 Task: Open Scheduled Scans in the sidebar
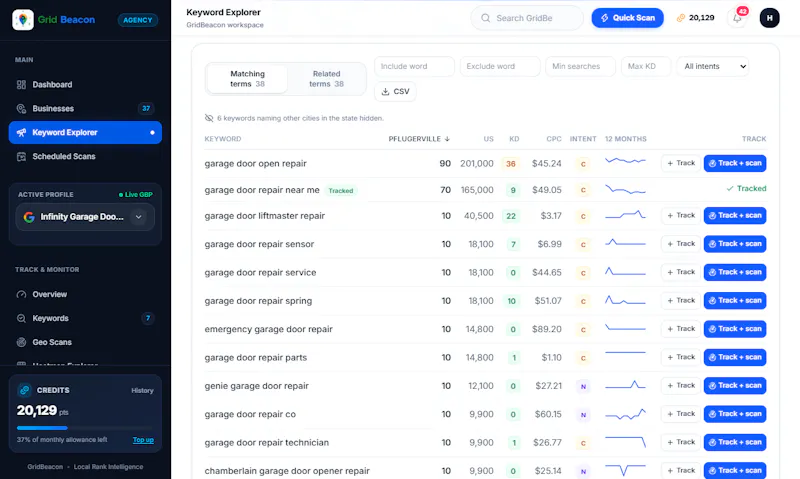85,157
